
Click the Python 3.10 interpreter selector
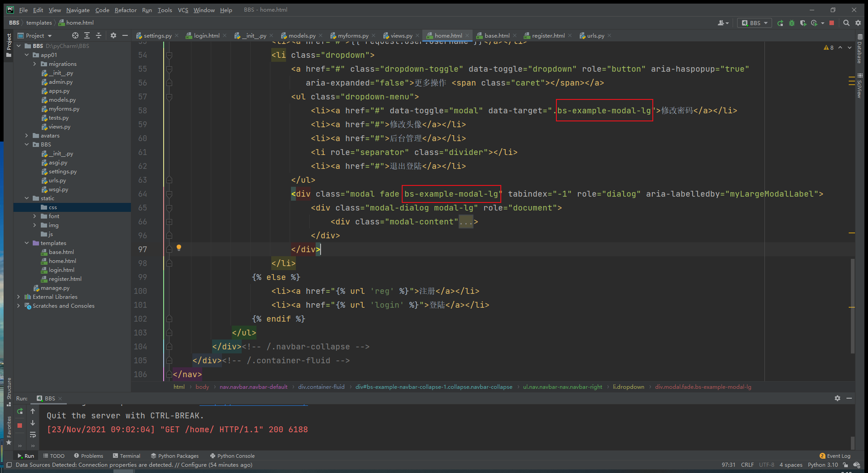click(823, 465)
